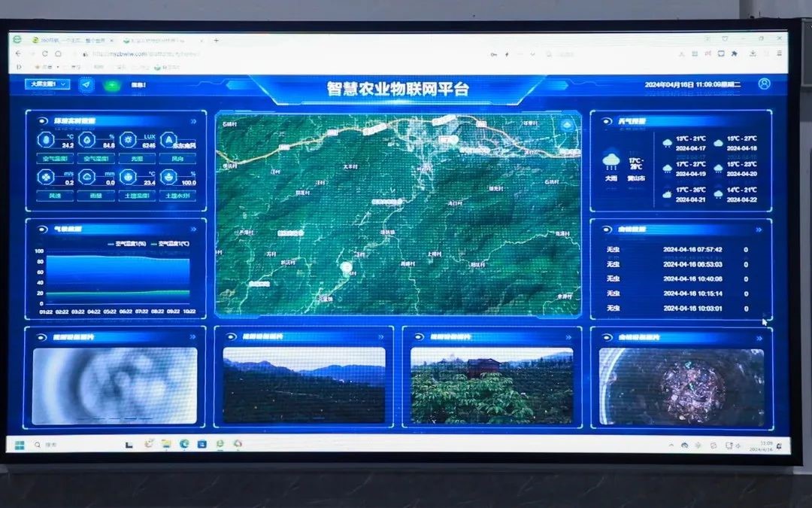Screen dimensions: 812x508
Task: Click the light intensity LUX sun icon
Action: (x=127, y=139)
